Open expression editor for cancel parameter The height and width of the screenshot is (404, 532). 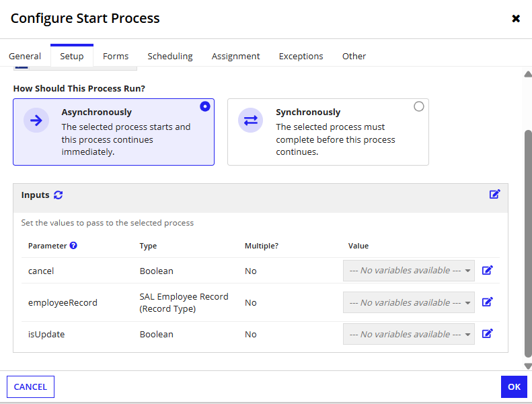pyautogui.click(x=488, y=270)
